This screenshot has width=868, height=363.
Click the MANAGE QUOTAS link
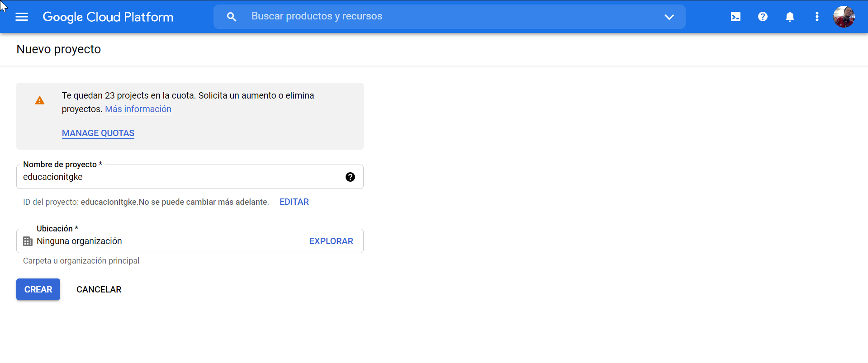(98, 133)
